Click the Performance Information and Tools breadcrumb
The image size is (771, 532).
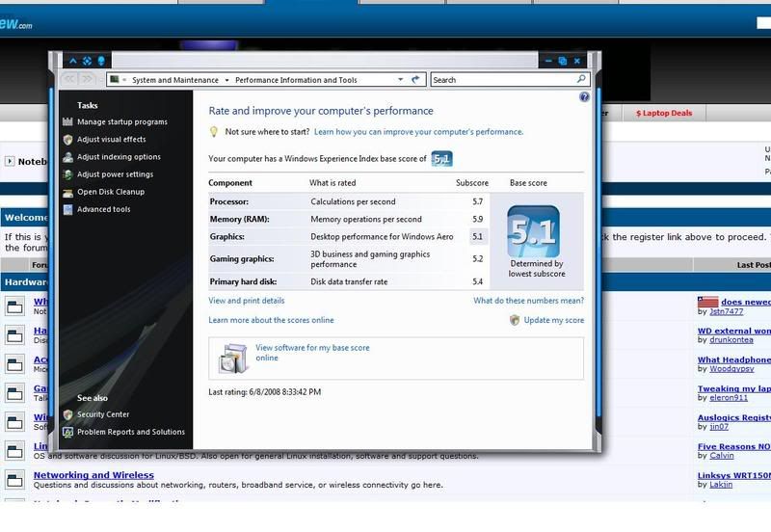tap(296, 80)
